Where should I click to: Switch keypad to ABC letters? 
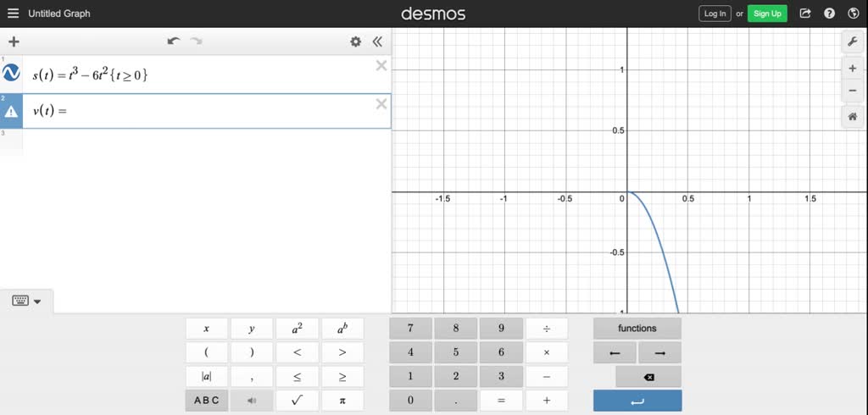[206, 401]
